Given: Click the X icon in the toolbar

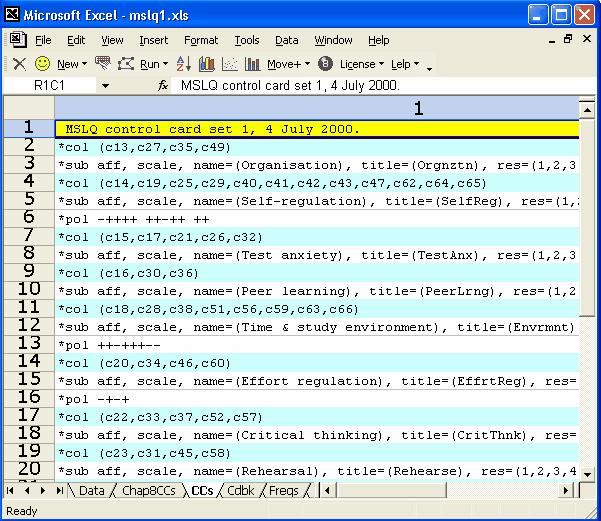Looking at the screenshot, I should pos(19,64).
